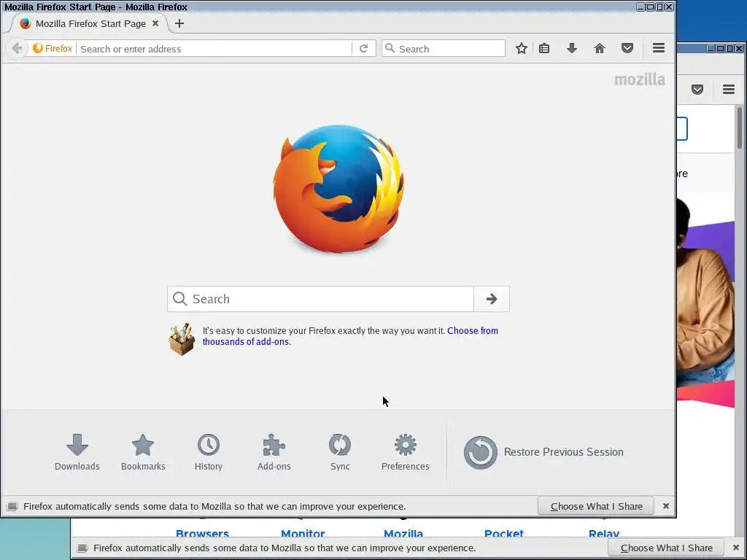
Task: Focus the toolbar Search box
Action: tap(443, 49)
